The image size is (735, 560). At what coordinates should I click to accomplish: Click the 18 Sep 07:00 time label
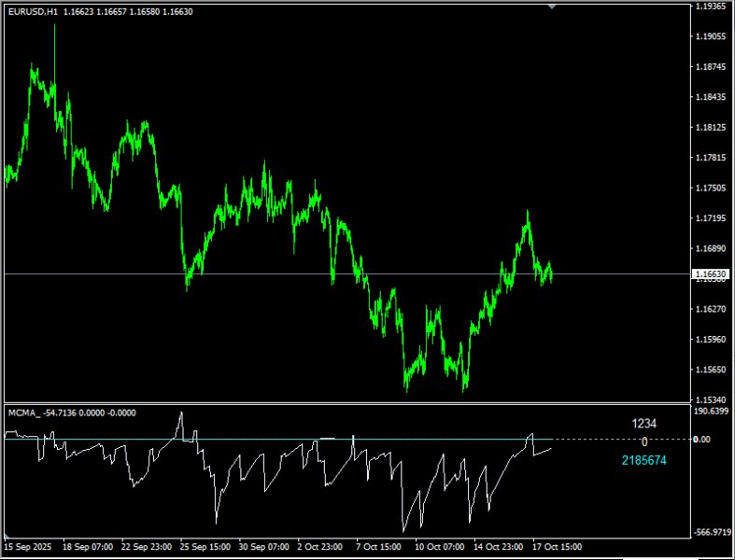point(88,547)
